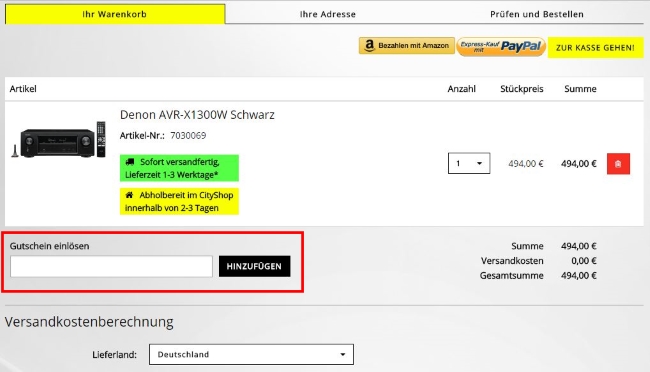Open the Ihre Adresse step tab

pos(327,14)
